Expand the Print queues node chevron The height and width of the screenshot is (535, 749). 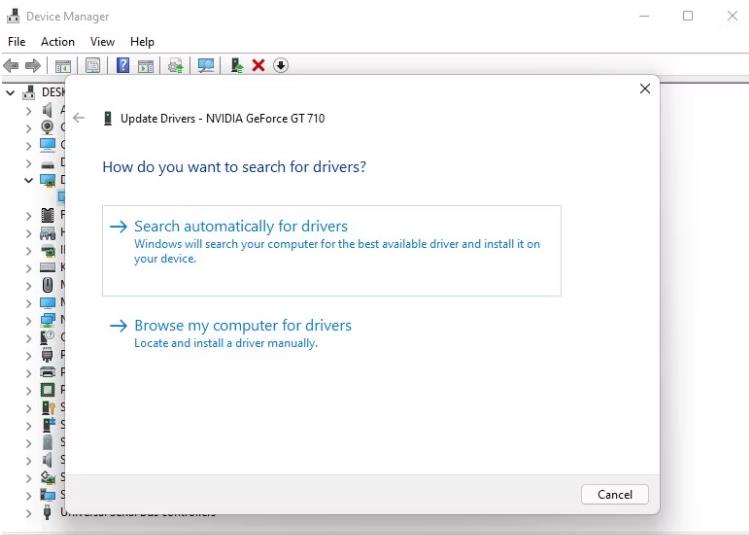point(28,373)
